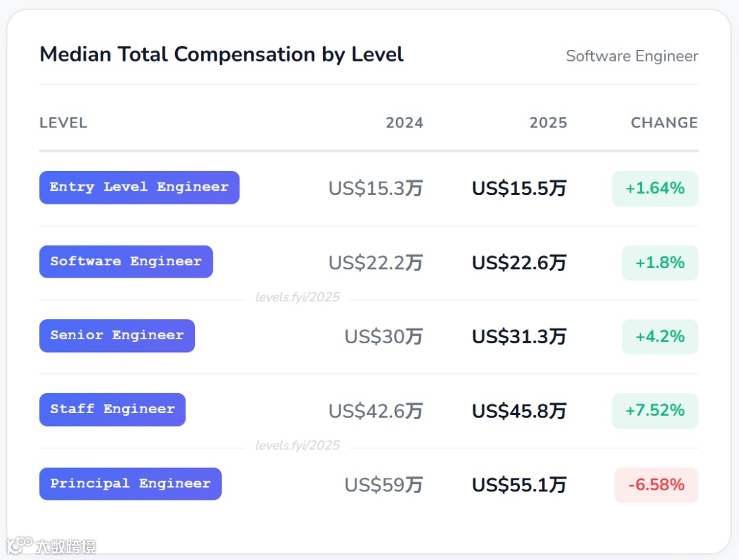739x560 pixels.
Task: Click the first levels.fyi/2025 watermark link
Action: click(x=297, y=297)
